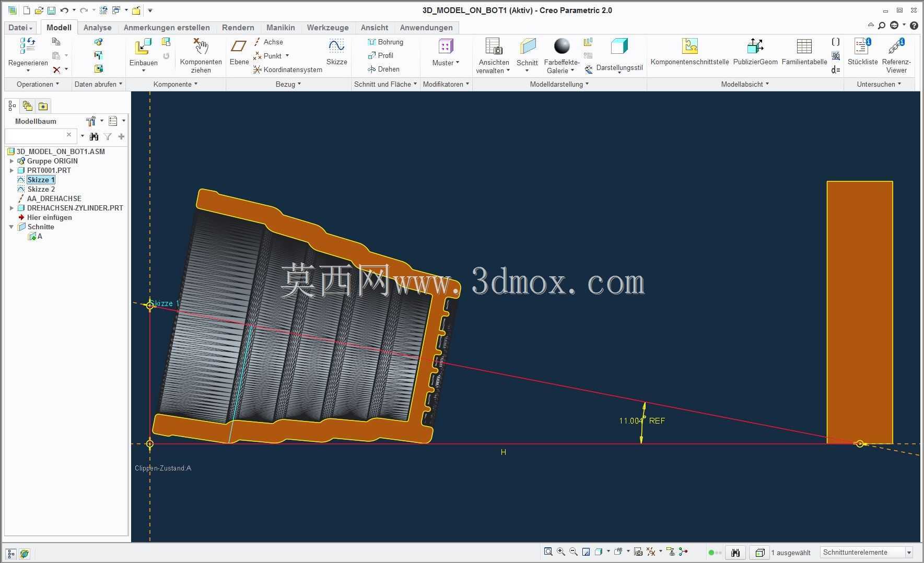This screenshot has width=924, height=563.
Task: Click the binoculars find button in status bar
Action: pyautogui.click(x=735, y=553)
